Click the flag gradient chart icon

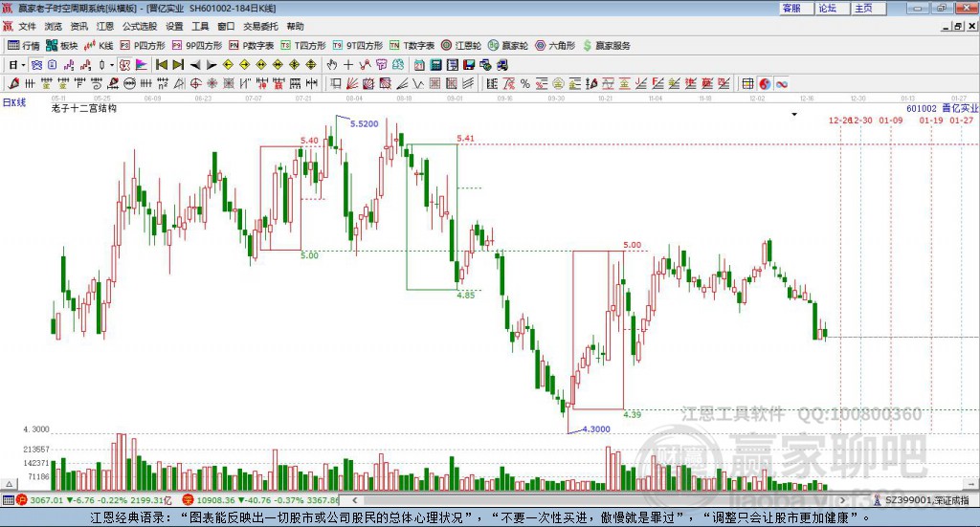tap(142, 65)
